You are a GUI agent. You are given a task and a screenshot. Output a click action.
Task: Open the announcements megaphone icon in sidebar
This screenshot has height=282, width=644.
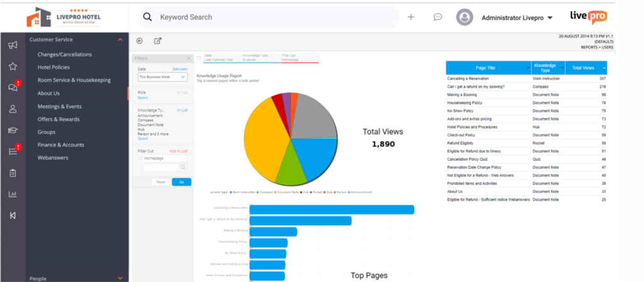point(13,45)
